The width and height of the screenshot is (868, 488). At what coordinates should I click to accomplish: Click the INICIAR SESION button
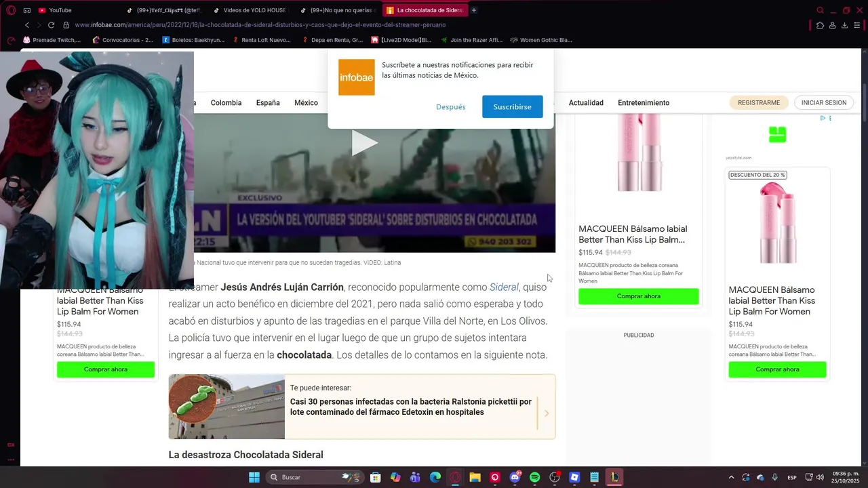(x=824, y=103)
